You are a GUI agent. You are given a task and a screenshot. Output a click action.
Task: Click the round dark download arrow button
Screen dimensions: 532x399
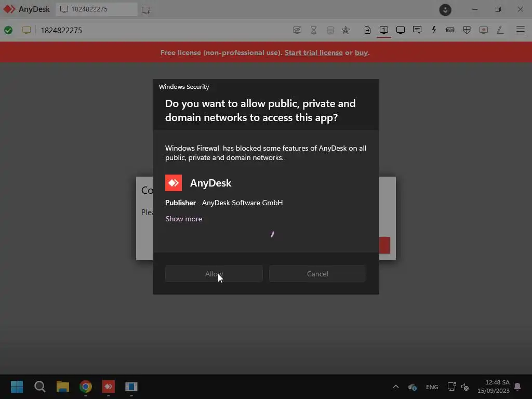click(445, 10)
